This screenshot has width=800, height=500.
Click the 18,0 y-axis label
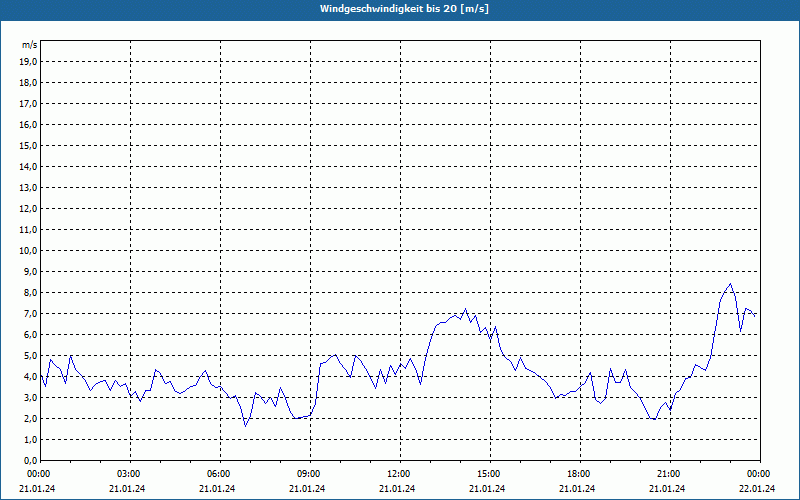click(x=29, y=83)
